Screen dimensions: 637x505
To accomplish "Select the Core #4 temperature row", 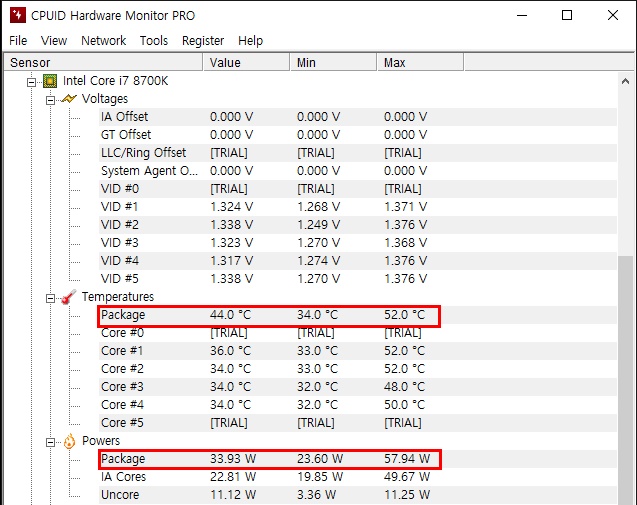I will click(x=358, y=405).
